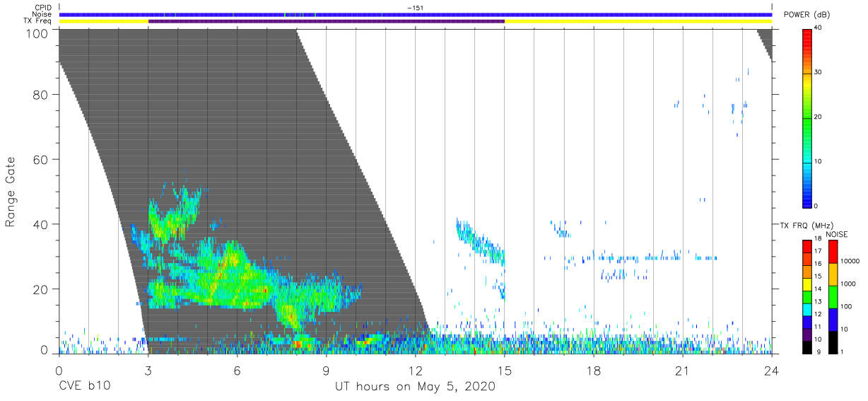868x401 pixels.
Task: Click the 60 range gate tick label
Action: 41,159
